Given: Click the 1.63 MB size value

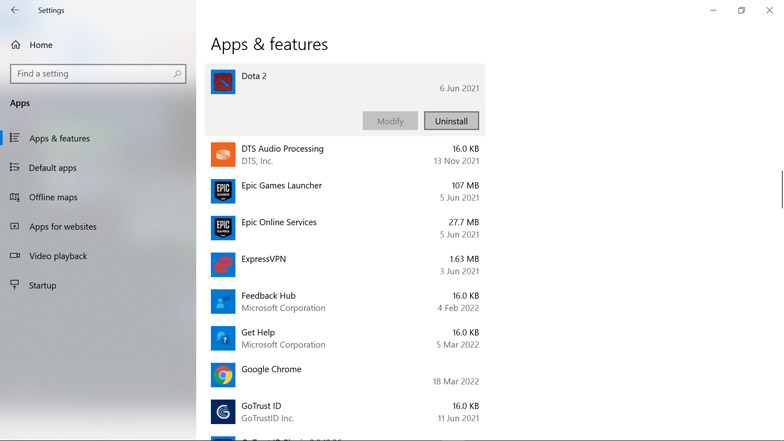Looking at the screenshot, I should click(x=464, y=259).
